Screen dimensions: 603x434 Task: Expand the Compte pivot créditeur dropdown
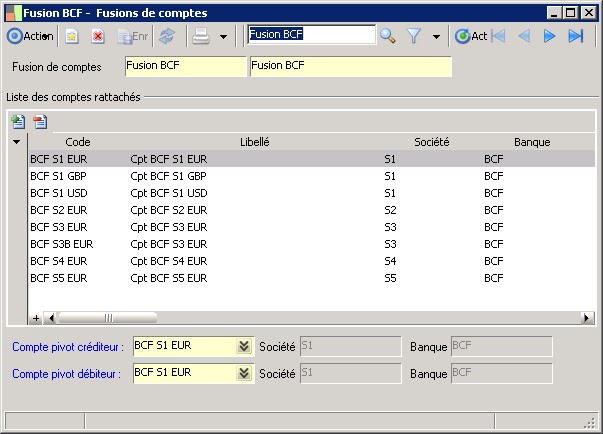pos(242,346)
